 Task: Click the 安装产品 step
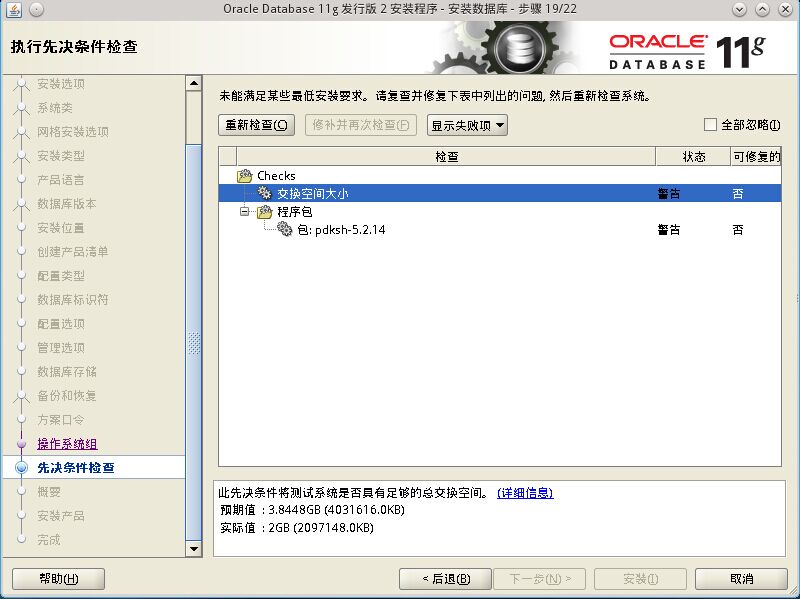pos(61,516)
